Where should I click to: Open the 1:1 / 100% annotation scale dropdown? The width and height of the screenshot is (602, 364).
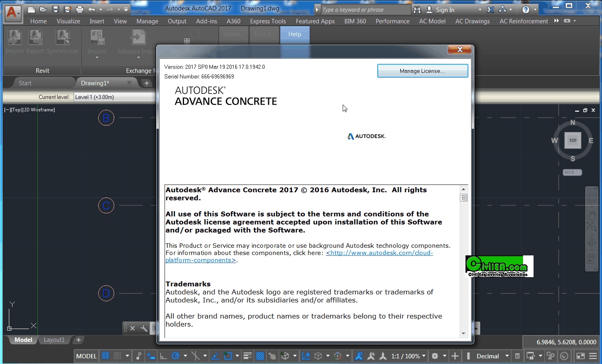pyautogui.click(x=408, y=356)
